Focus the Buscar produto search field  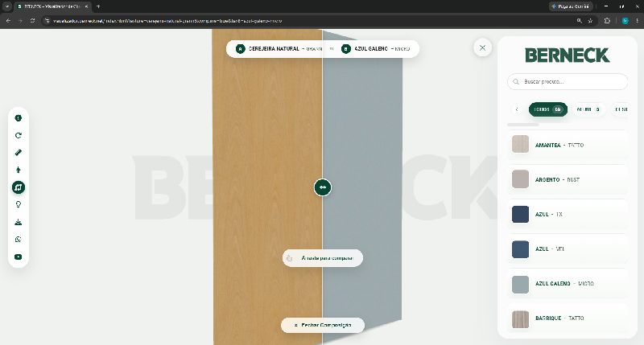pos(568,82)
